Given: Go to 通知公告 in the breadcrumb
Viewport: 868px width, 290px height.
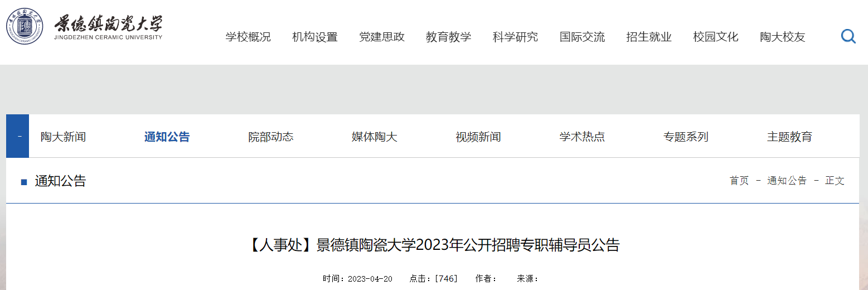Looking at the screenshot, I should [787, 181].
